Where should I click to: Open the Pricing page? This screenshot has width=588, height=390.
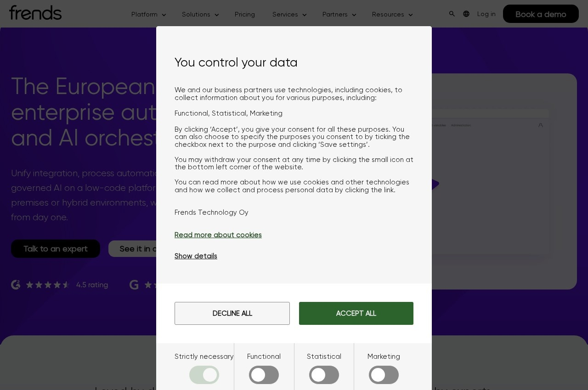245,14
